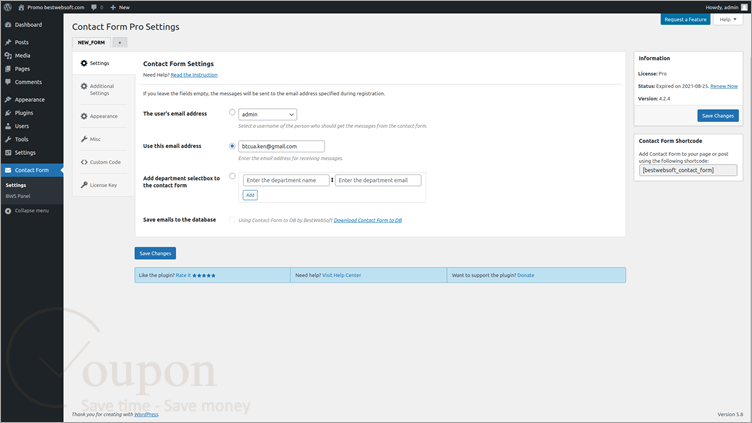This screenshot has height=423, width=752.
Task: Open the License Key tab
Action: [x=103, y=185]
